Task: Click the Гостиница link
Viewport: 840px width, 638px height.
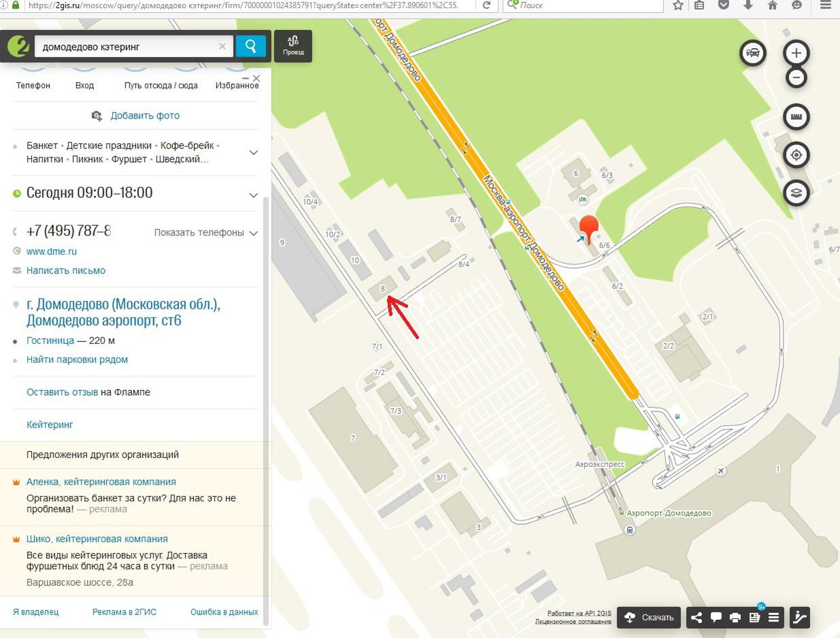Action: (x=50, y=341)
